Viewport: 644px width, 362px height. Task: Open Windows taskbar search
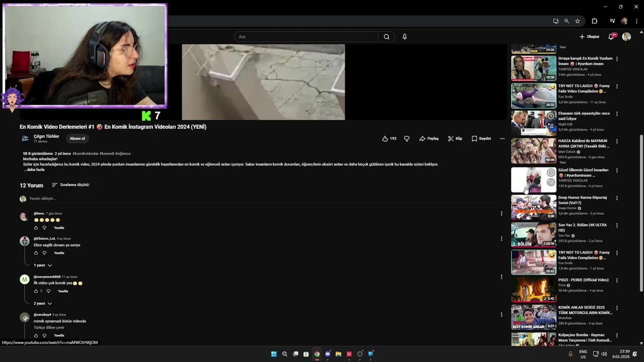(x=285, y=354)
